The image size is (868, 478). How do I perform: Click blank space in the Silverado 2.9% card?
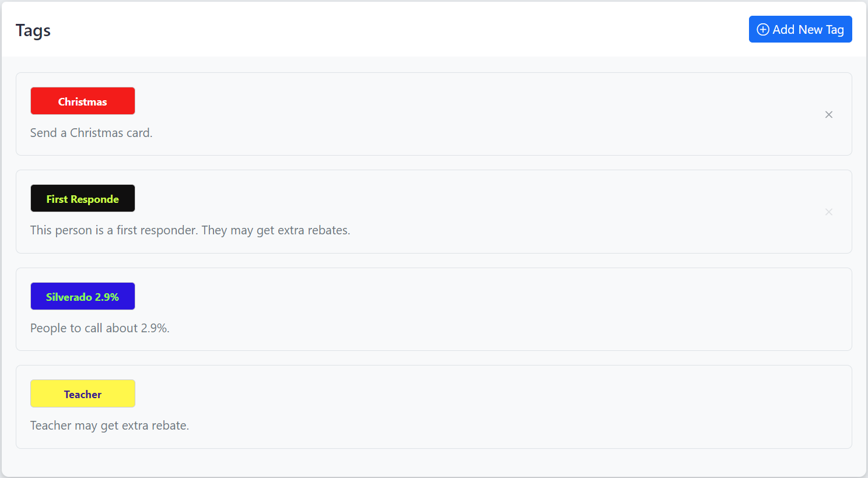(467, 309)
